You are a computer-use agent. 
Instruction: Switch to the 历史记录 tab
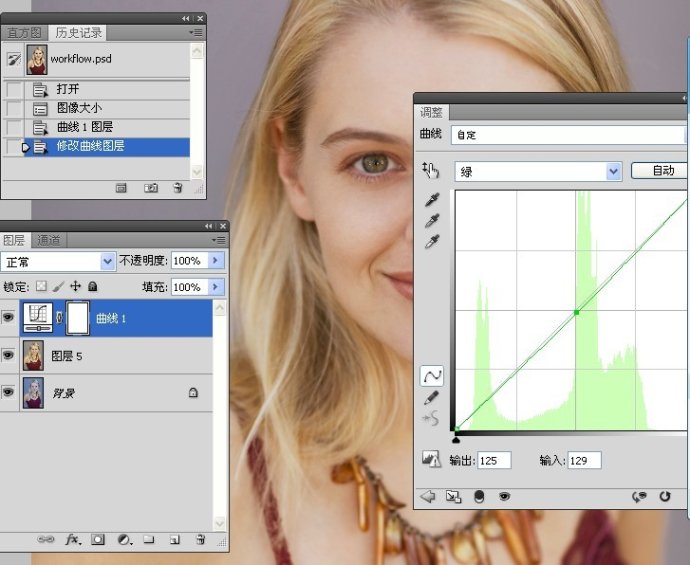pyautogui.click(x=78, y=33)
